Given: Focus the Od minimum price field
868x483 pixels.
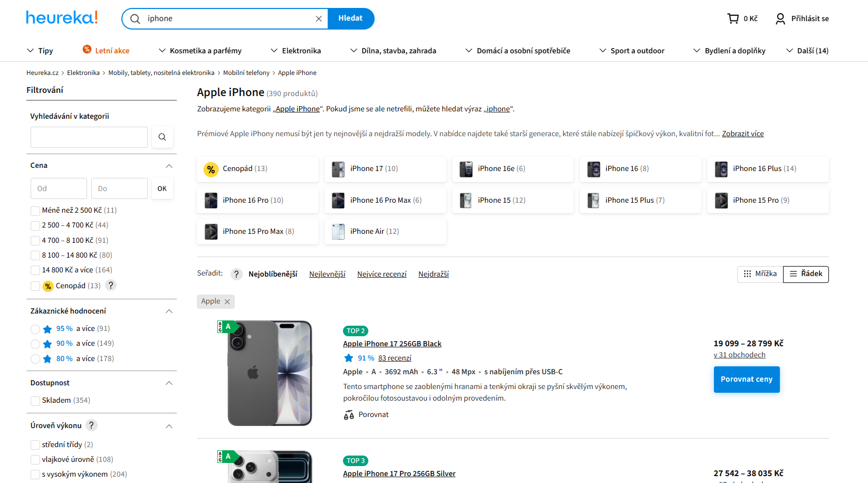Looking at the screenshot, I should [x=59, y=188].
